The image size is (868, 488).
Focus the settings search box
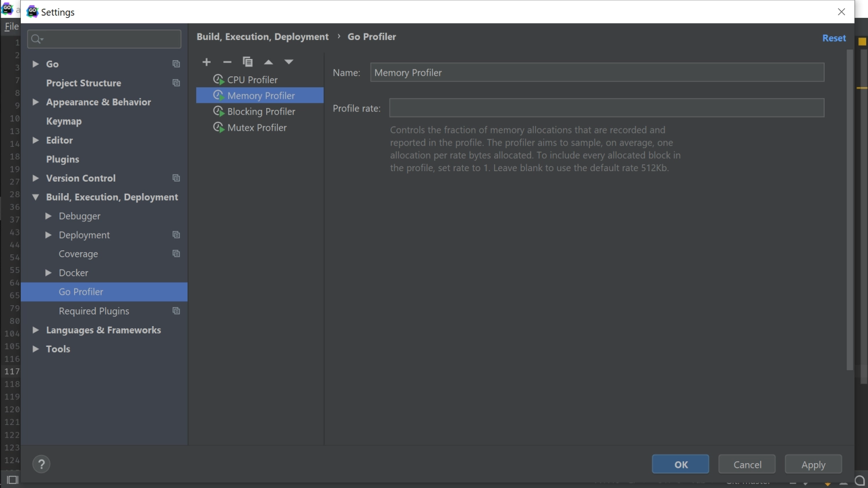click(x=104, y=39)
